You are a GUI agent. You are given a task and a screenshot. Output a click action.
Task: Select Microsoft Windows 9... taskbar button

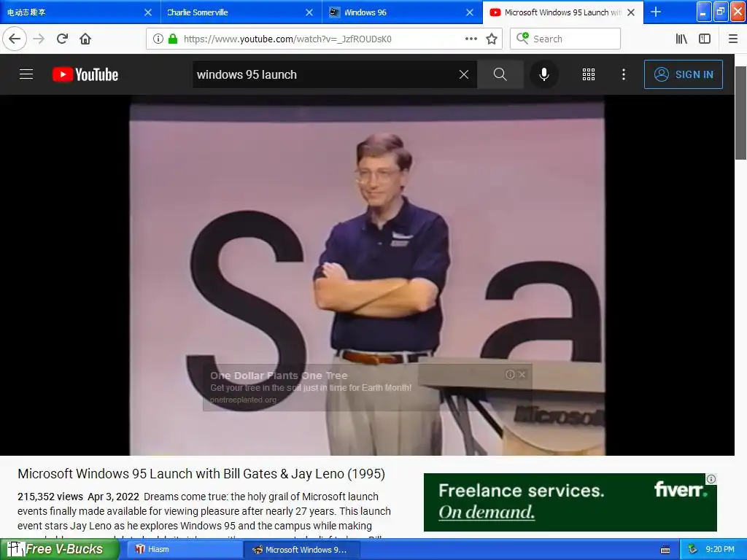pos(301,550)
